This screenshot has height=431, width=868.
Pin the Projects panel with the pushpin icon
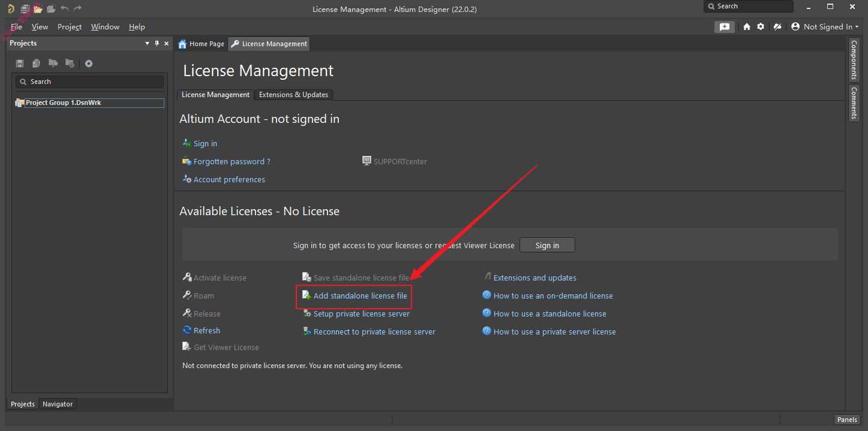tap(157, 44)
